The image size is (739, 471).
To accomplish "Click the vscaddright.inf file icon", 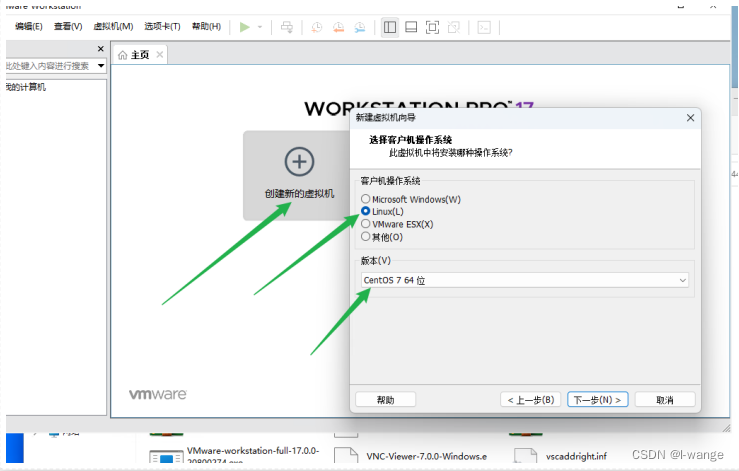I will point(526,455).
